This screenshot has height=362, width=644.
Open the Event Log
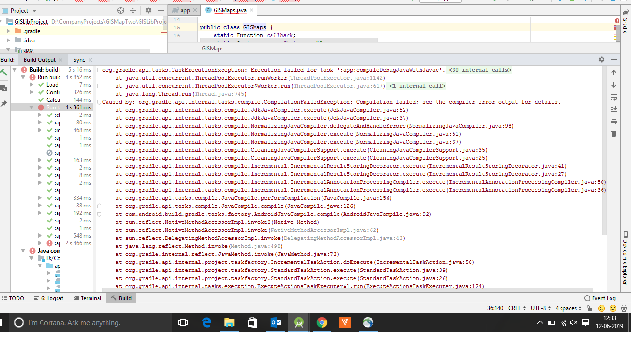pyautogui.click(x=600, y=298)
